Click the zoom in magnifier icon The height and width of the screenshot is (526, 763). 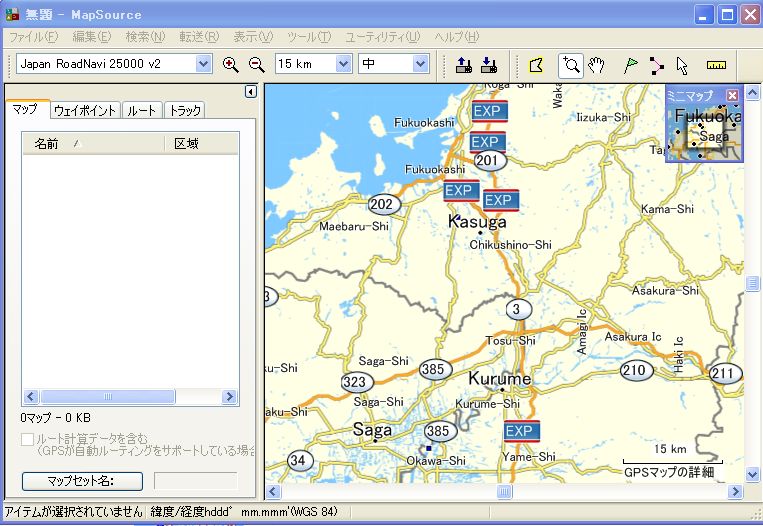(x=230, y=64)
